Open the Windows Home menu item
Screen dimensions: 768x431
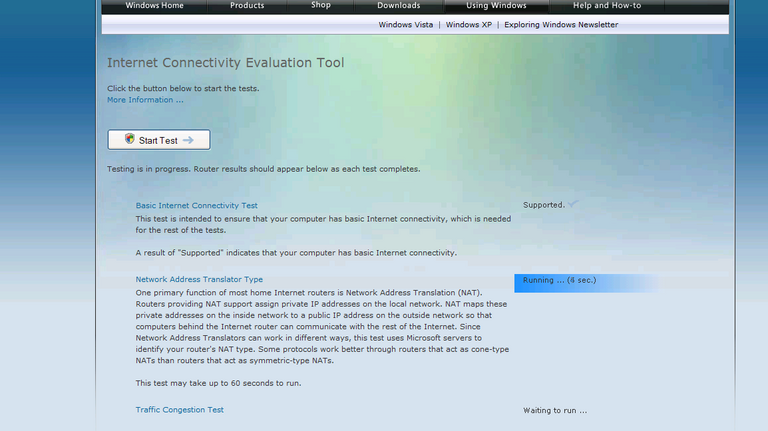(x=154, y=5)
